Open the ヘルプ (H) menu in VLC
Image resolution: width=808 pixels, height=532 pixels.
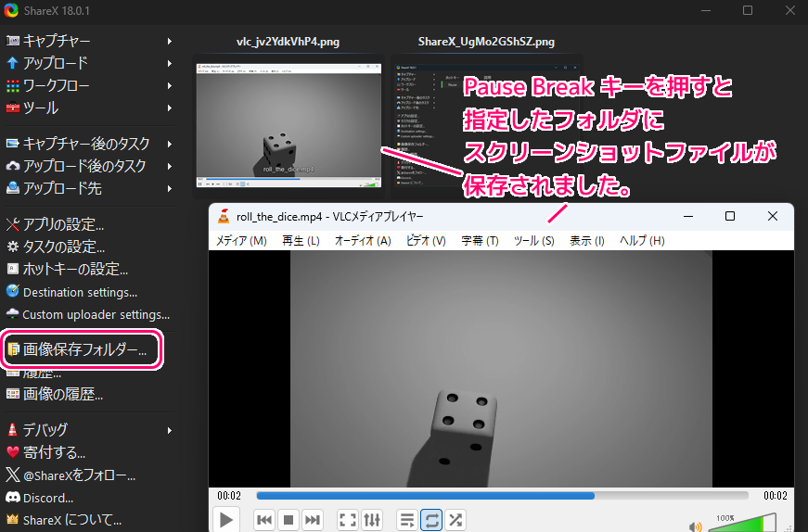(642, 240)
